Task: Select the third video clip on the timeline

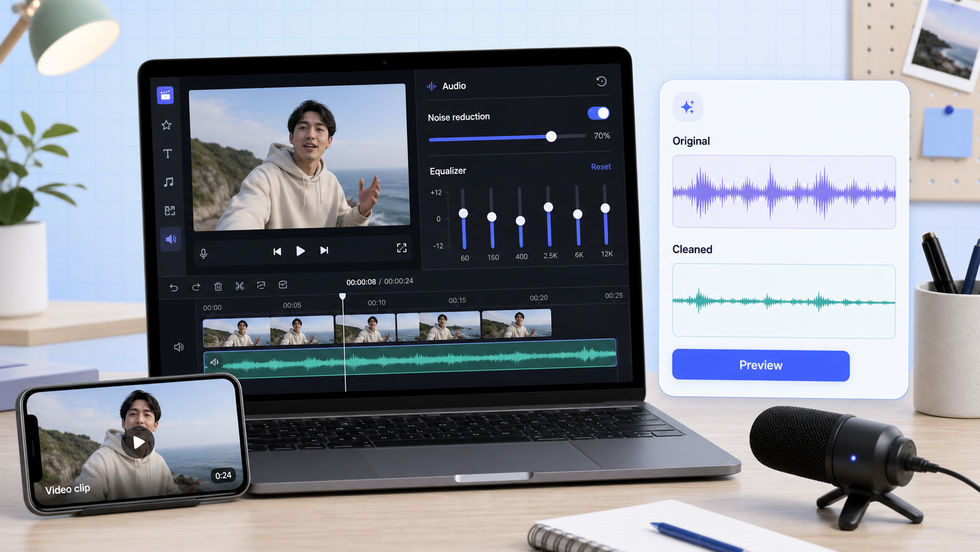Action: pos(366,329)
